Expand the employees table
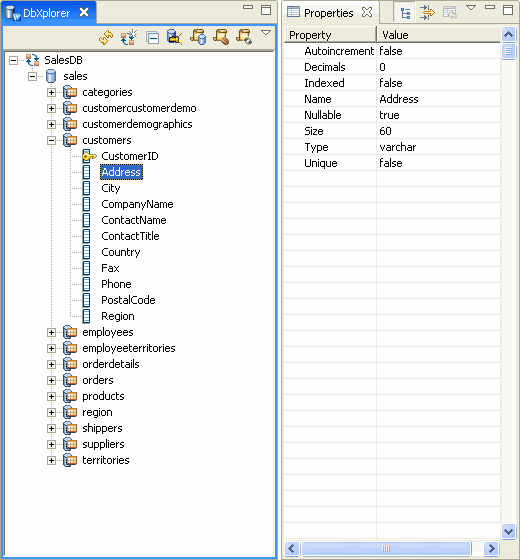 point(51,332)
